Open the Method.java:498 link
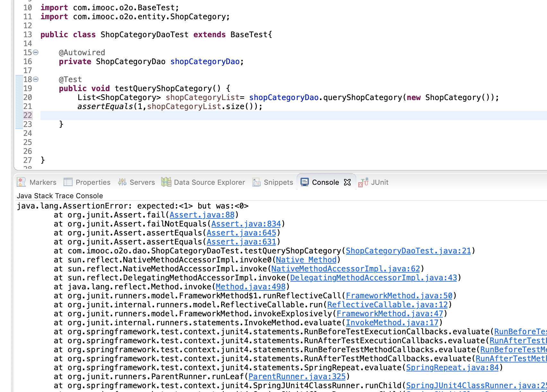 coord(250,287)
